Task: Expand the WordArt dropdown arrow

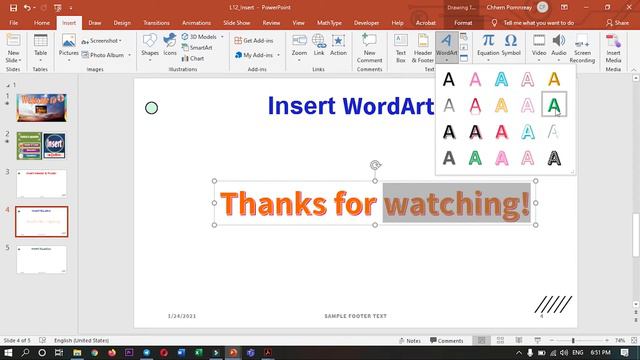Action: tap(447, 60)
